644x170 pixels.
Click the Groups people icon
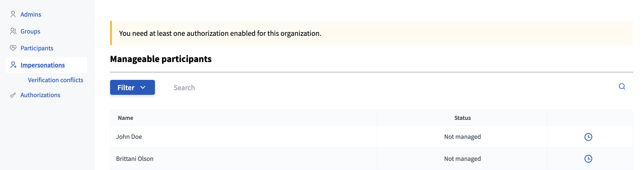point(13,31)
